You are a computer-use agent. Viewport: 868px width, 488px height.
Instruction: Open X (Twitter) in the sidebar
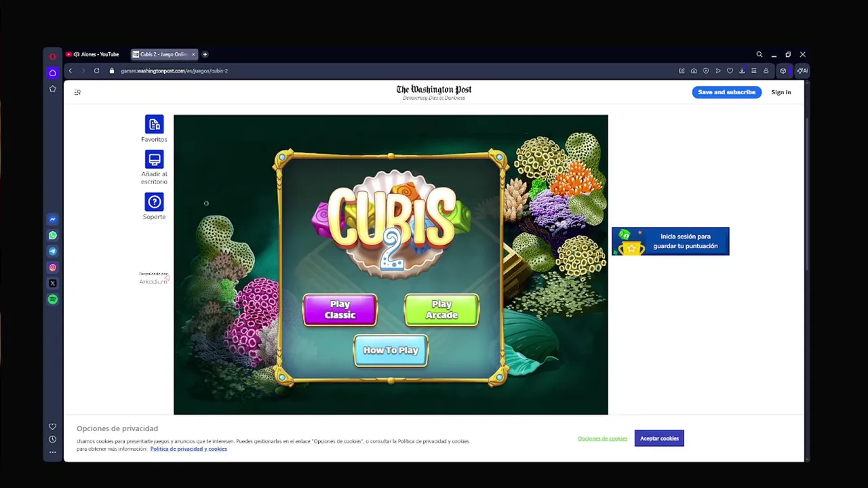(x=52, y=283)
